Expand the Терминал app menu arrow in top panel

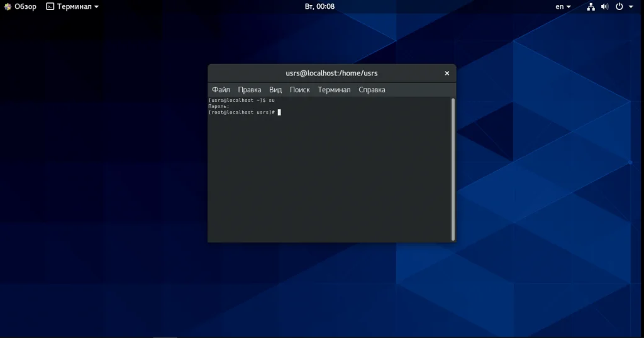[x=96, y=7]
